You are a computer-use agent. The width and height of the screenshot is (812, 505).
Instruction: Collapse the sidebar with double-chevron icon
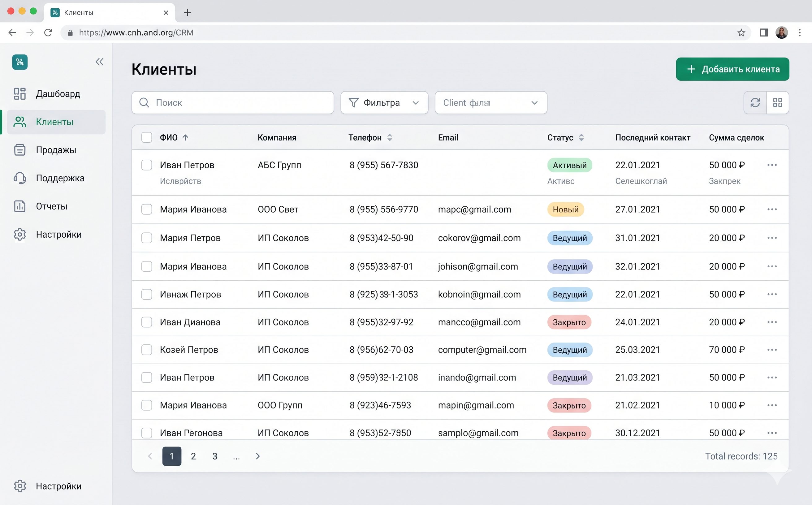pyautogui.click(x=100, y=62)
